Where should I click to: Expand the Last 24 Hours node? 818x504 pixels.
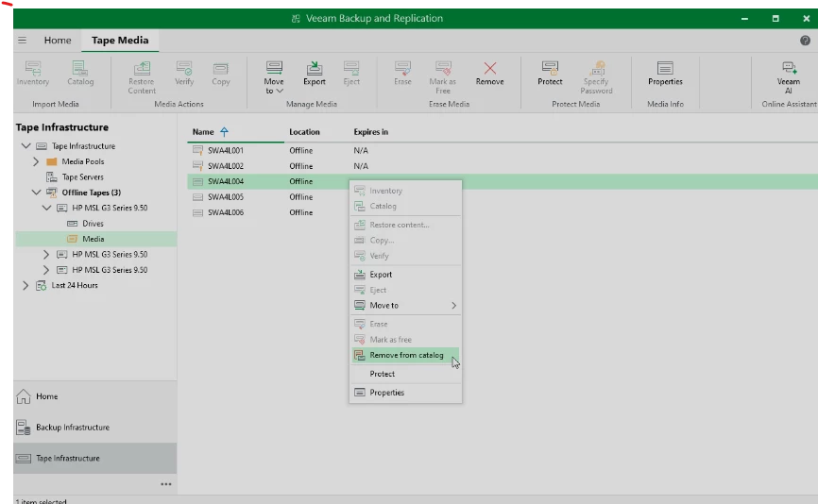[x=26, y=285]
